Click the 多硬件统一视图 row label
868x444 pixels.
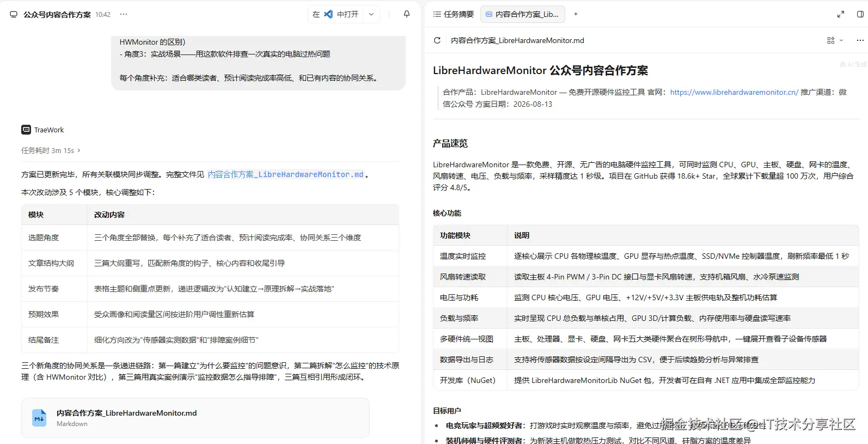click(x=467, y=339)
